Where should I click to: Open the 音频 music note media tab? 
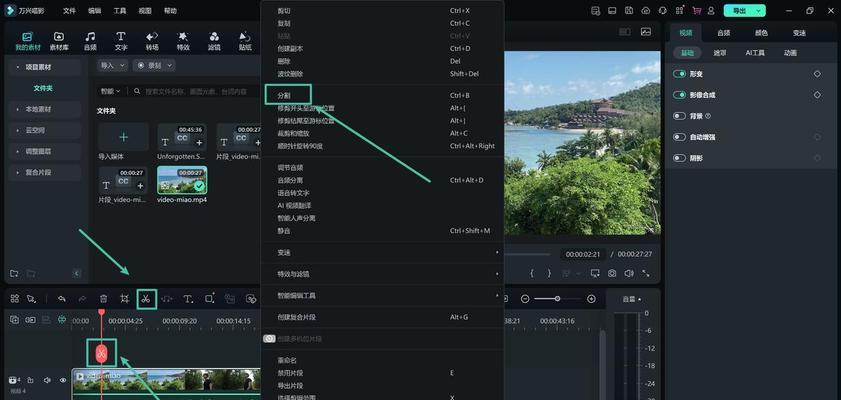point(90,41)
